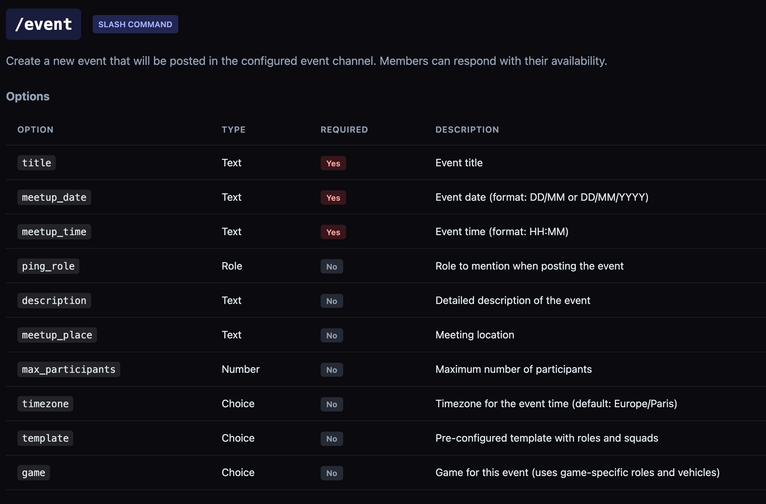Click the OPTION column header

pyautogui.click(x=36, y=130)
